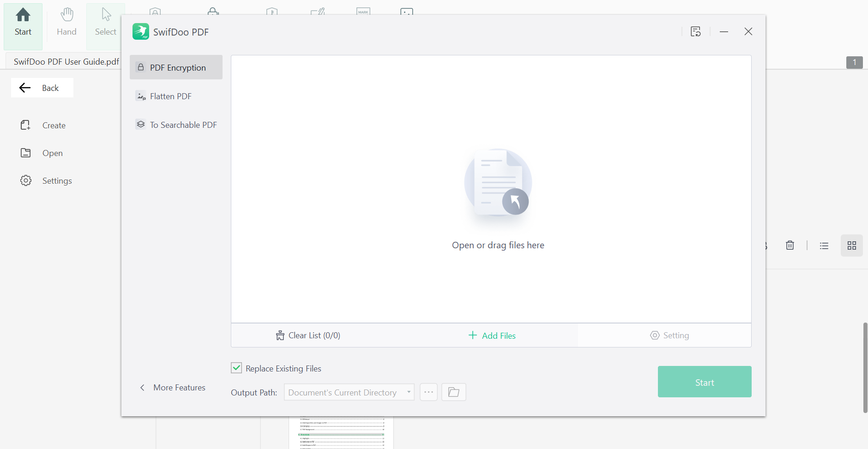868x449 pixels.
Task: Activate the Select tool
Action: click(x=105, y=21)
